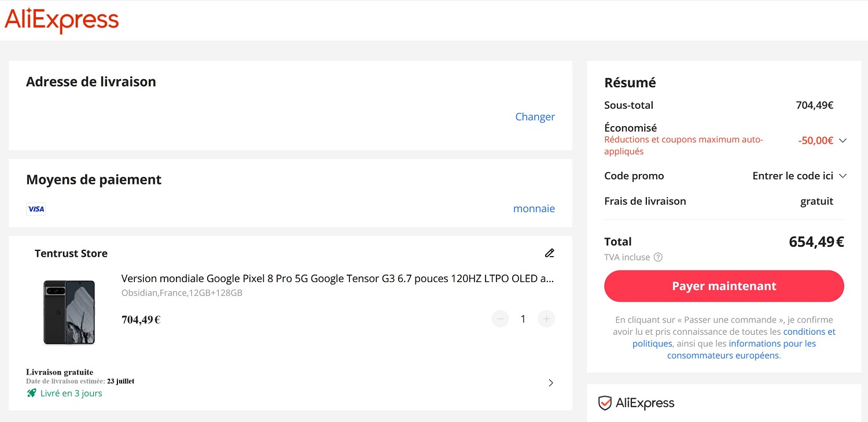The image size is (868, 422).
Task: Click the total amount 654,49€
Action: click(816, 242)
